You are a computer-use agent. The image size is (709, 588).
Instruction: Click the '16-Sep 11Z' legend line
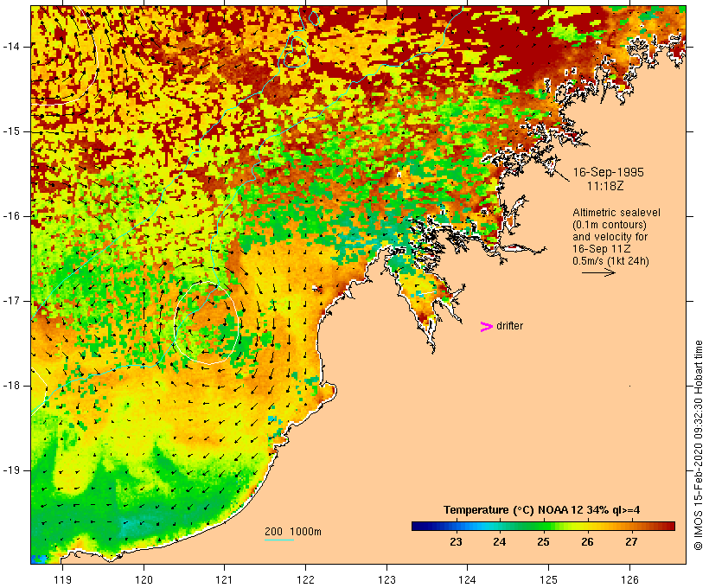click(602, 249)
